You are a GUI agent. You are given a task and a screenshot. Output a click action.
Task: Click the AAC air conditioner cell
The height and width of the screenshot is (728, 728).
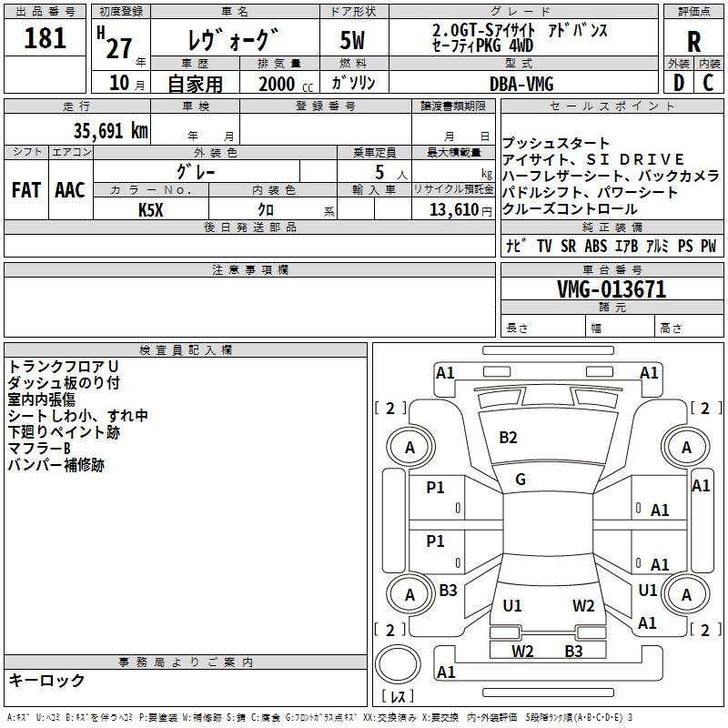tap(70, 190)
